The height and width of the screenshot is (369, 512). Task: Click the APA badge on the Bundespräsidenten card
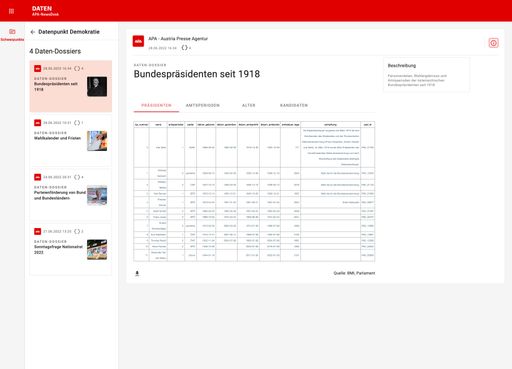point(38,68)
